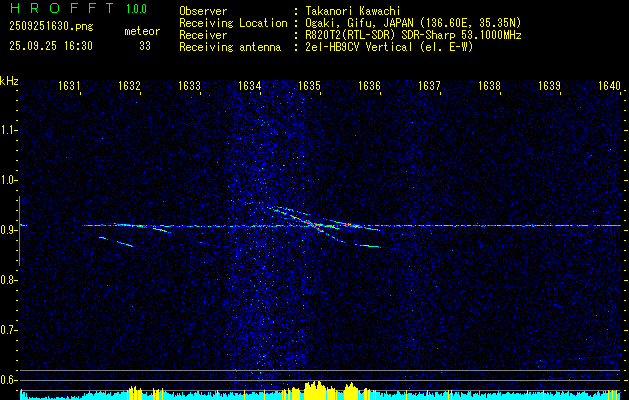629x400 pixels.
Task: Click time marker 1634
Action: click(250, 85)
